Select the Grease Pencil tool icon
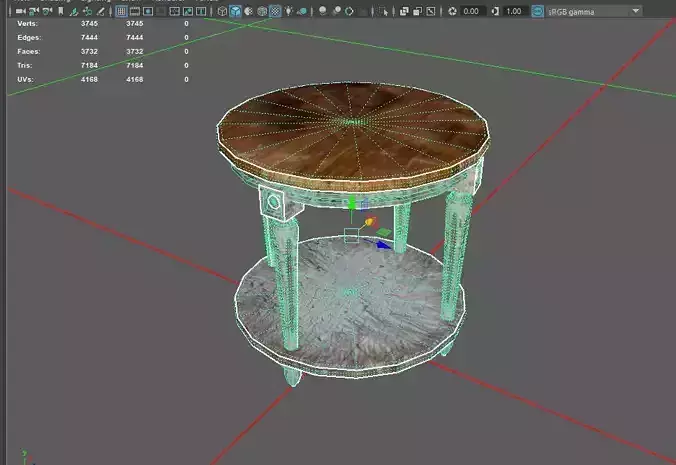The height and width of the screenshot is (465, 676). point(100,11)
